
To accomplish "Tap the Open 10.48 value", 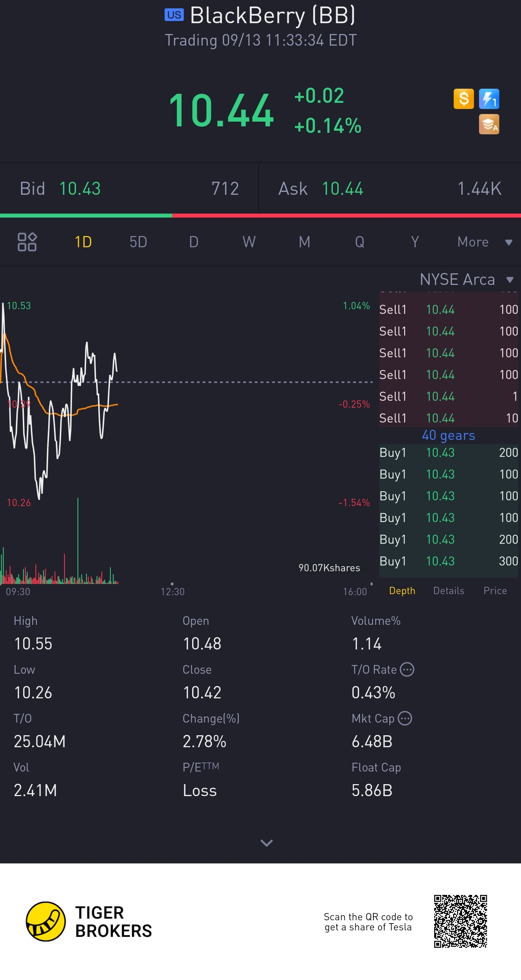I will pyautogui.click(x=202, y=644).
